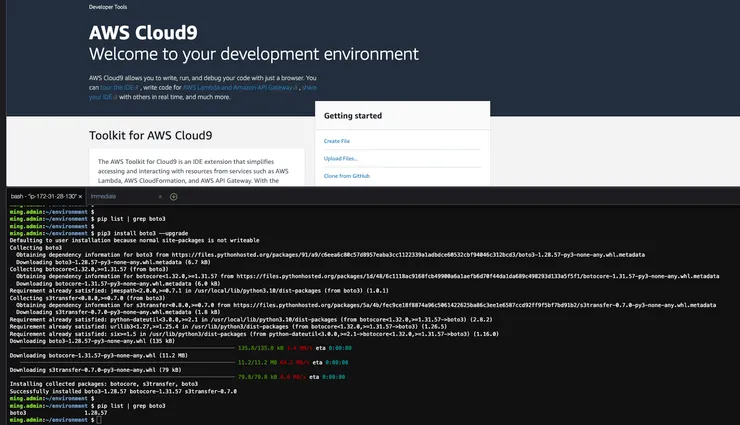This screenshot has width=740, height=425.
Task: Choose Clone from GitHub
Action: pyautogui.click(x=347, y=176)
